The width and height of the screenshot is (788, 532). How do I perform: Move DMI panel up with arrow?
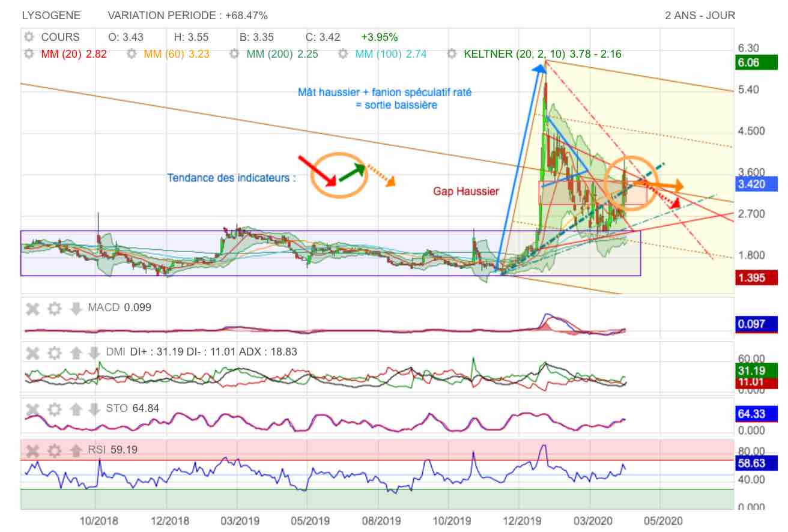coord(76,352)
